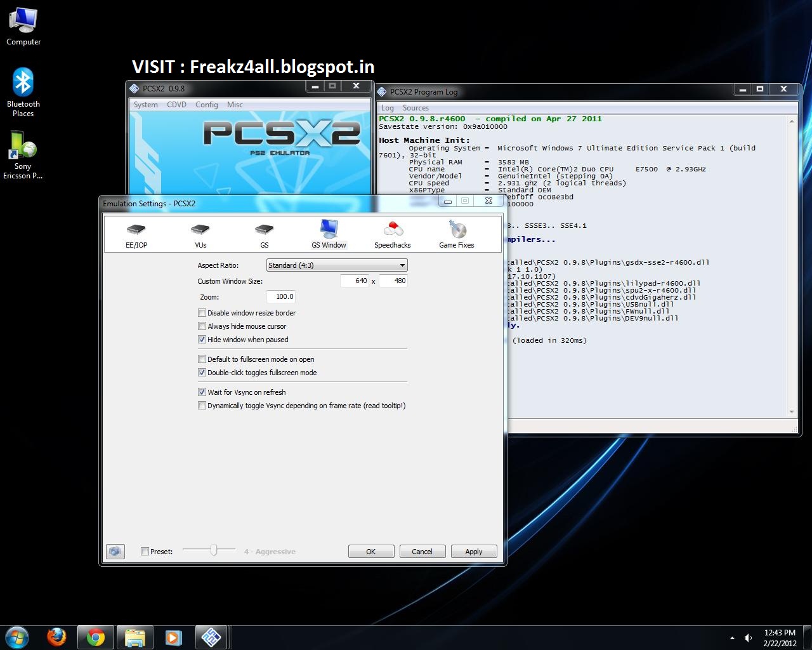Cancel the Emulation Settings dialog
The image size is (812, 650).
422,551
